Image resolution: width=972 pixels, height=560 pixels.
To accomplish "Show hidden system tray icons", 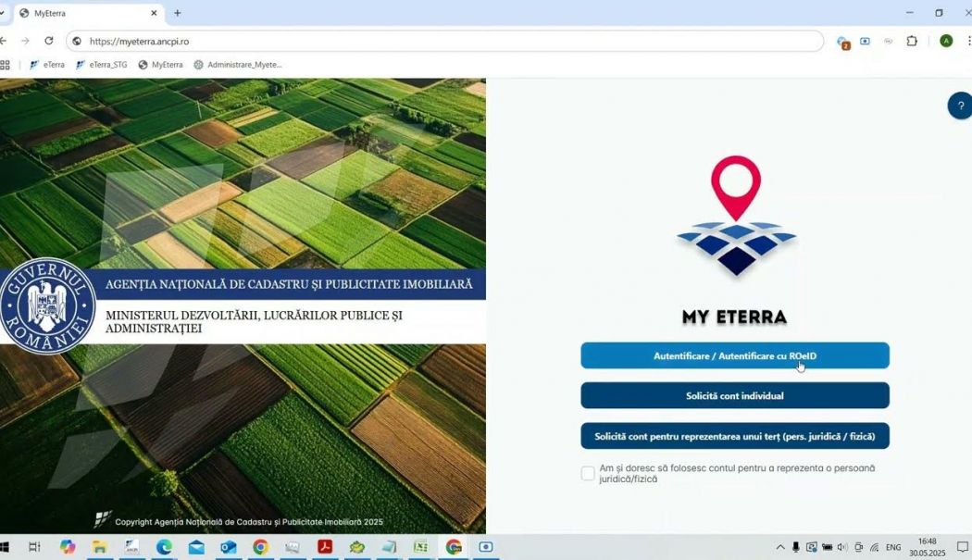I will coord(779,547).
